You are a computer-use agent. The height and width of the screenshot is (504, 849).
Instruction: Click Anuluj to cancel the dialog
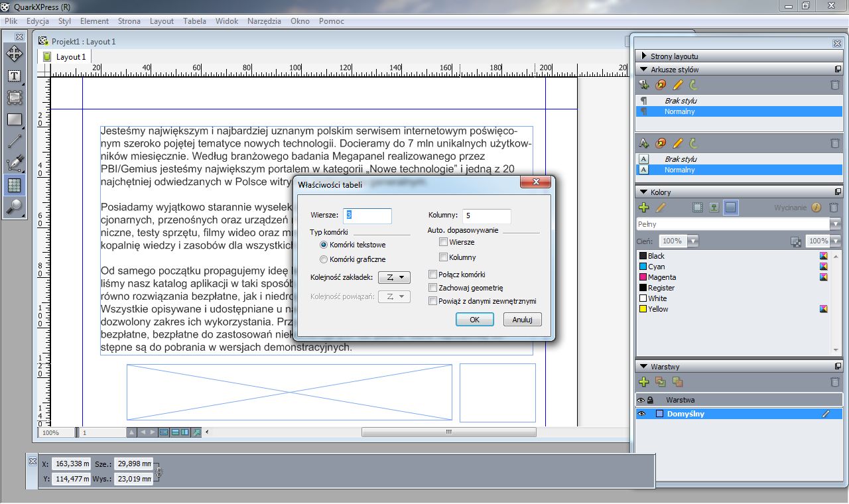click(522, 320)
